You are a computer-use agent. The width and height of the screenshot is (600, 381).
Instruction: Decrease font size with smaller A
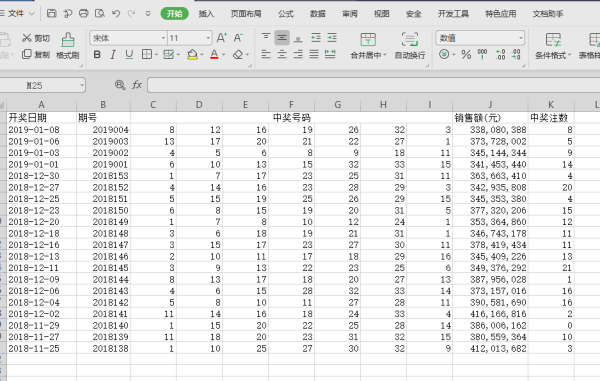[x=238, y=38]
